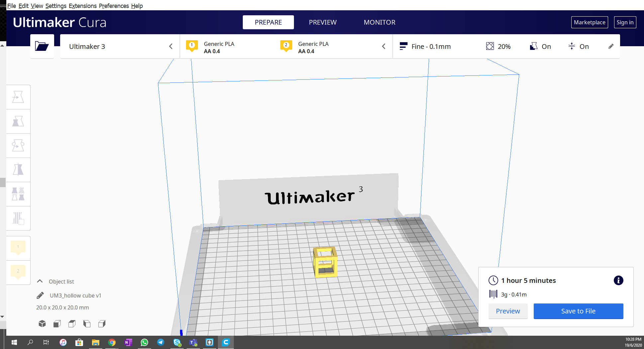Open Per Model Settings tool
Screen dimensions: 644x349
click(x=18, y=194)
